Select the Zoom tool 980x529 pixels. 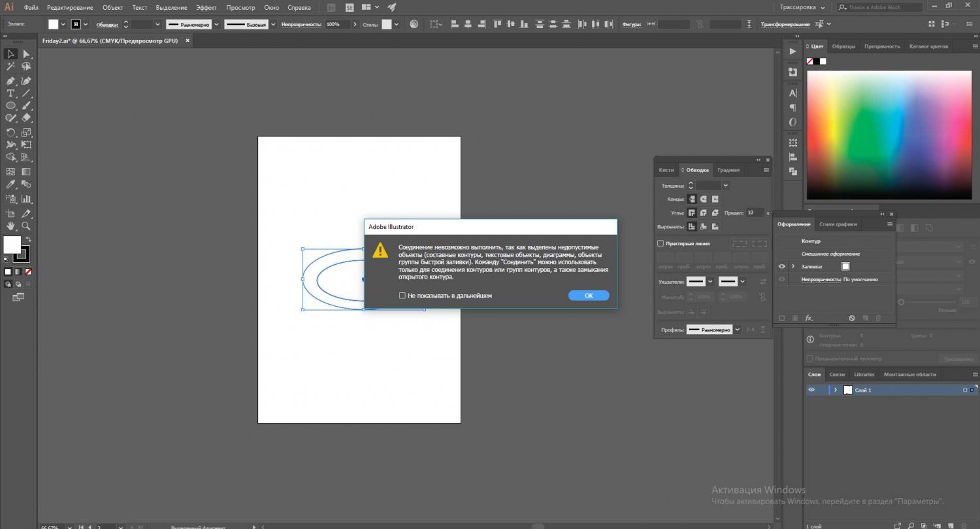pyautogui.click(x=27, y=226)
